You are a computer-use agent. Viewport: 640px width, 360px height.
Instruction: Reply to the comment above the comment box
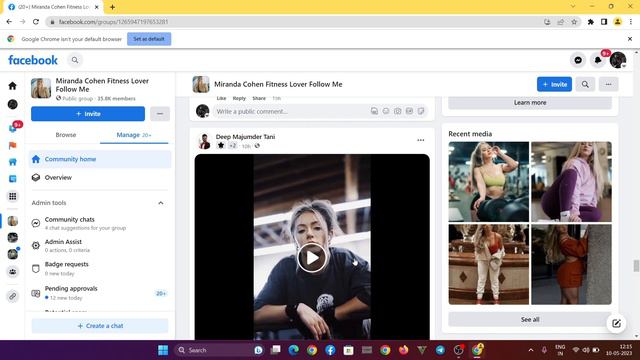click(239, 98)
